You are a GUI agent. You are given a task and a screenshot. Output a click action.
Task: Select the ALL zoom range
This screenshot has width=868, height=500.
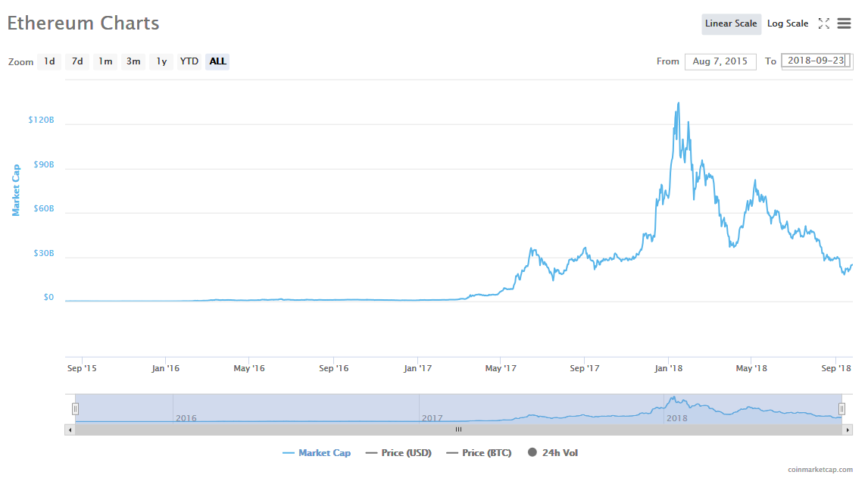coord(217,61)
